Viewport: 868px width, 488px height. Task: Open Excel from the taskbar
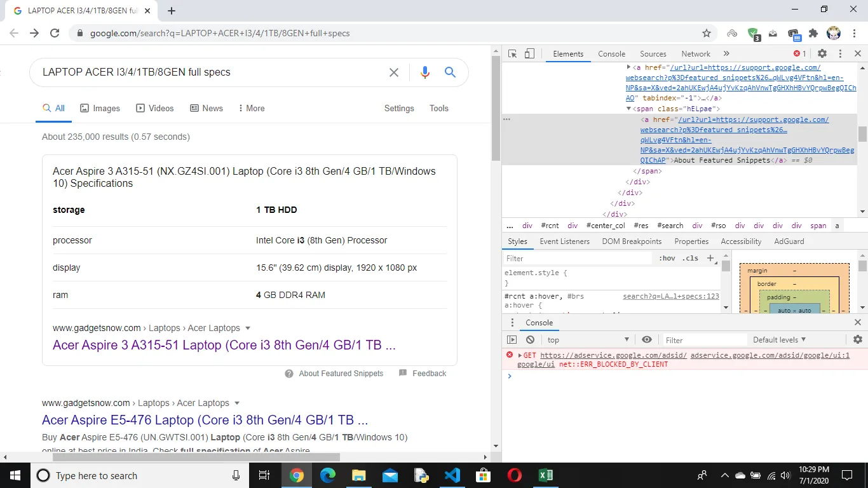(546, 475)
